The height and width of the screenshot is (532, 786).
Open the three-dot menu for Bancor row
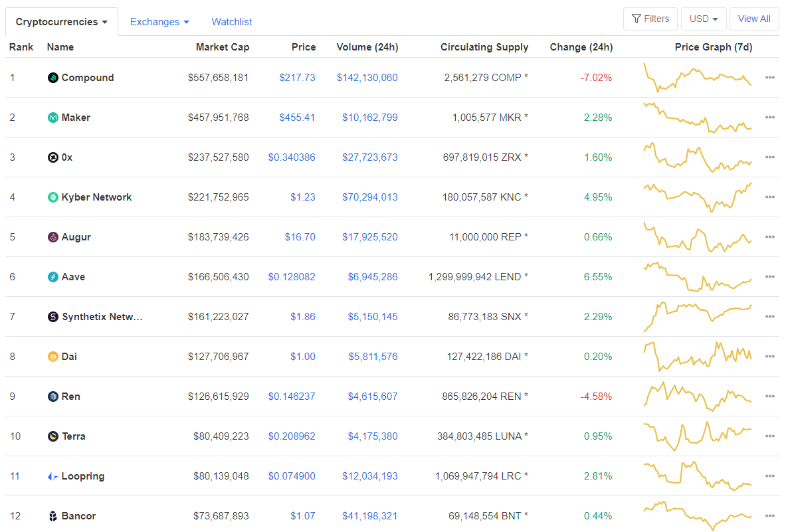[x=770, y=515]
